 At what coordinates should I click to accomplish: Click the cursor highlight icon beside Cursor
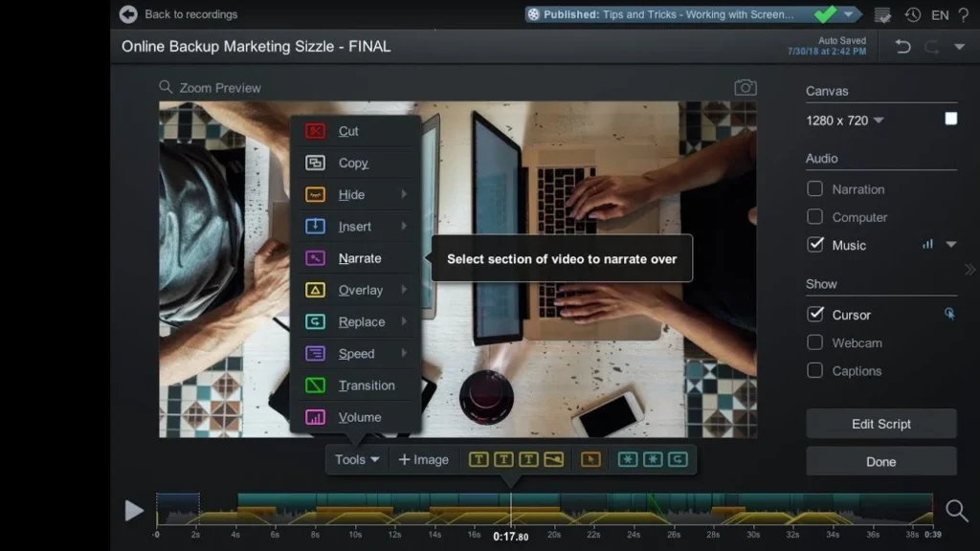(x=949, y=314)
